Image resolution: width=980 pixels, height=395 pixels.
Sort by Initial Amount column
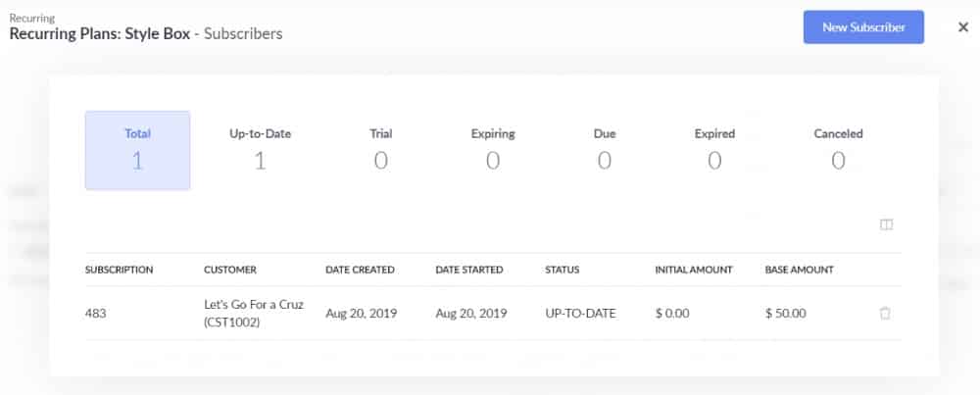pos(694,270)
